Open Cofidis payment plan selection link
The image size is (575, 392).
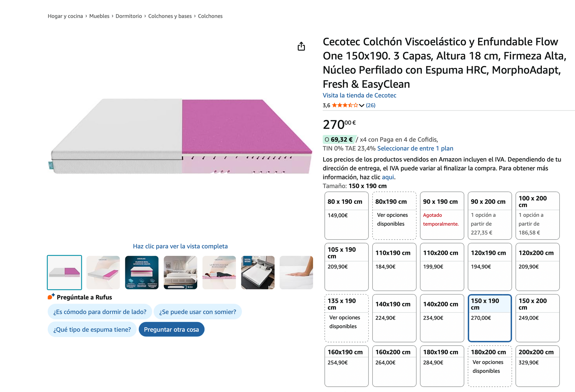click(415, 148)
